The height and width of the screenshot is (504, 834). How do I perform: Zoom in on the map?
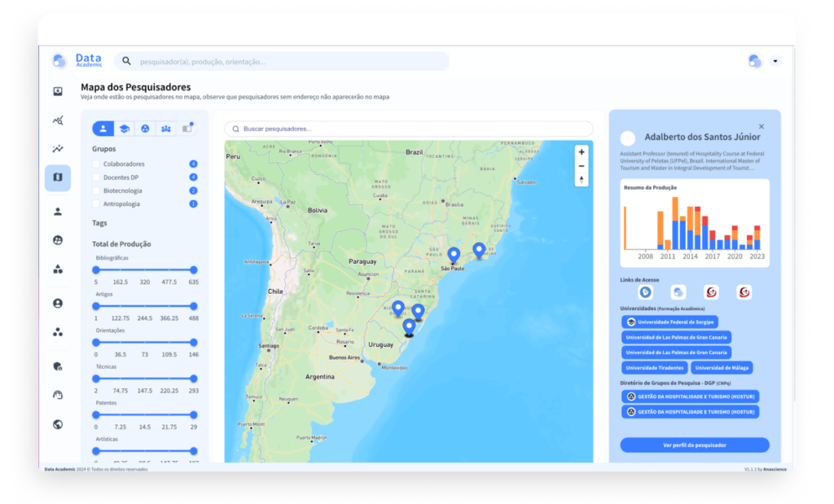[582, 152]
